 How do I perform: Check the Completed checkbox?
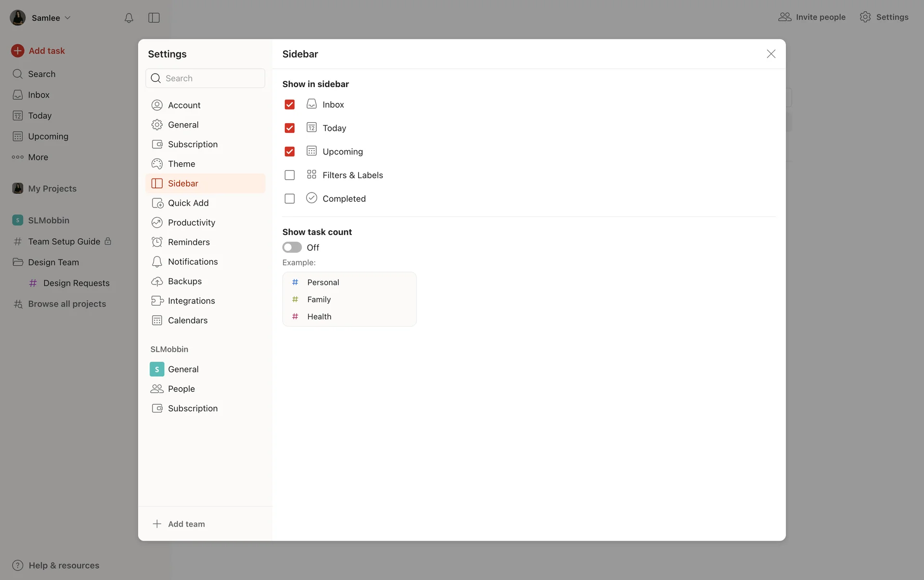pyautogui.click(x=289, y=199)
